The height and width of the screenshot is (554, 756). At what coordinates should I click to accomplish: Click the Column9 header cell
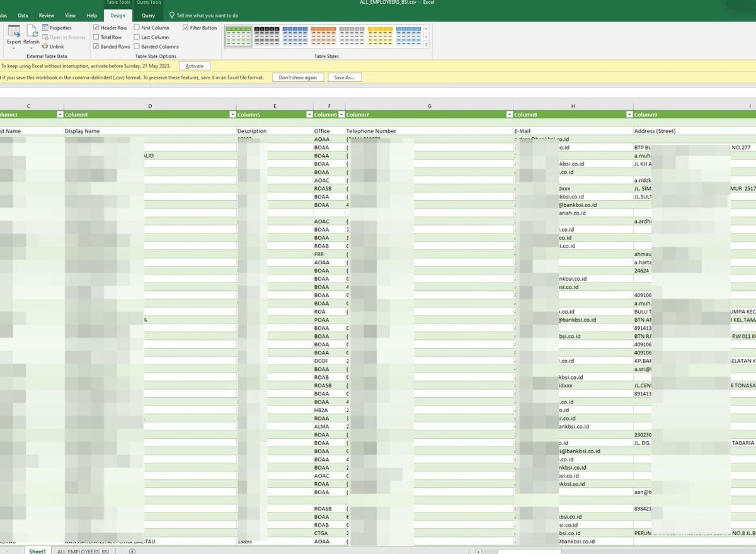(694, 115)
